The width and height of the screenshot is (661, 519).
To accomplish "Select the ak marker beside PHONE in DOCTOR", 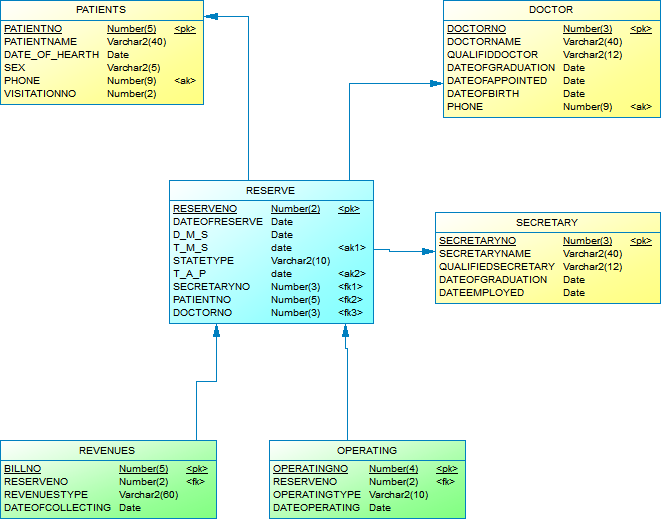I will coord(640,107).
